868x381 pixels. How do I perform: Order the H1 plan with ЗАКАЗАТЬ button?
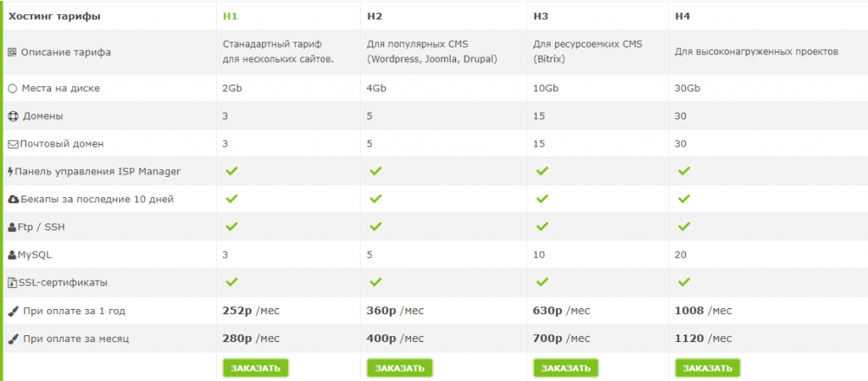(x=256, y=367)
